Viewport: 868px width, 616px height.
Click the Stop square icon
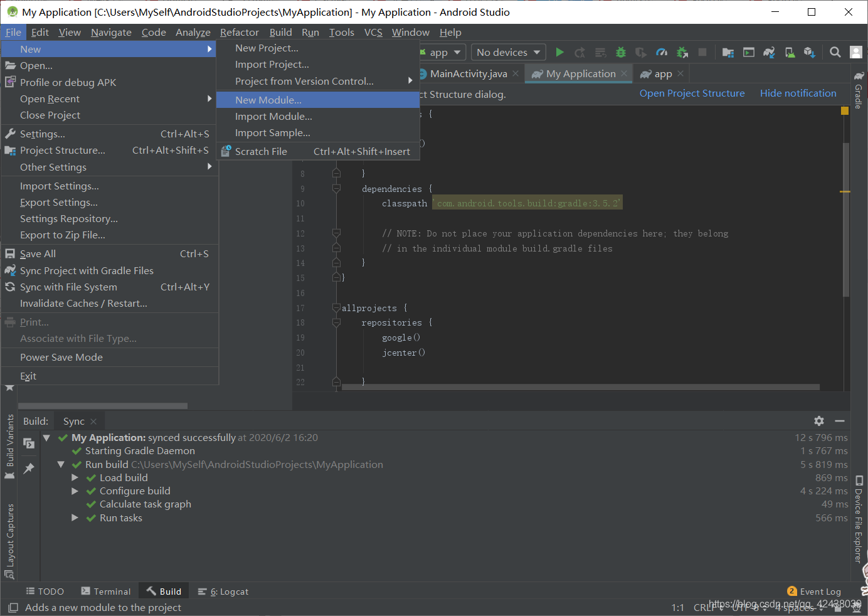(x=702, y=53)
